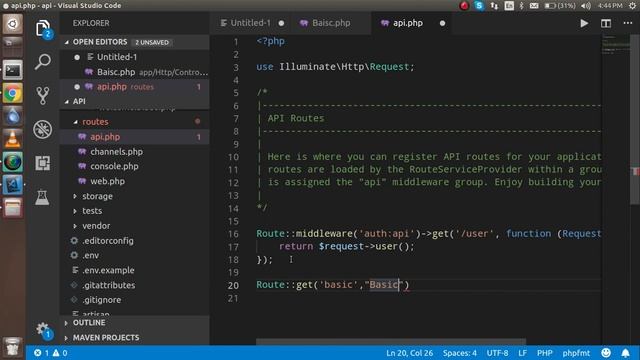The image size is (640, 360).
Task: Click the editor horizontal scrollbar
Action: [x=391, y=342]
